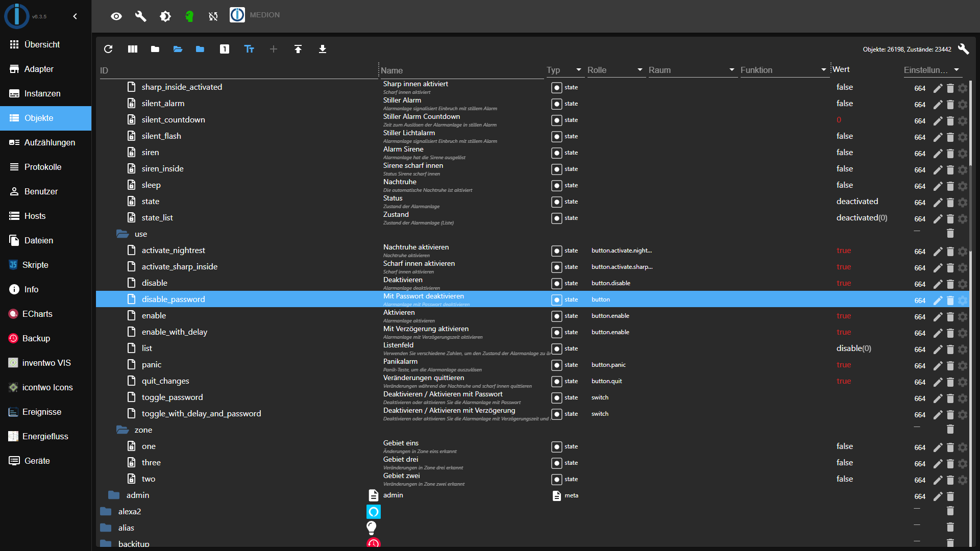Click the disable(0) value of list
Screen dimensions: 980x551
[x=853, y=348]
